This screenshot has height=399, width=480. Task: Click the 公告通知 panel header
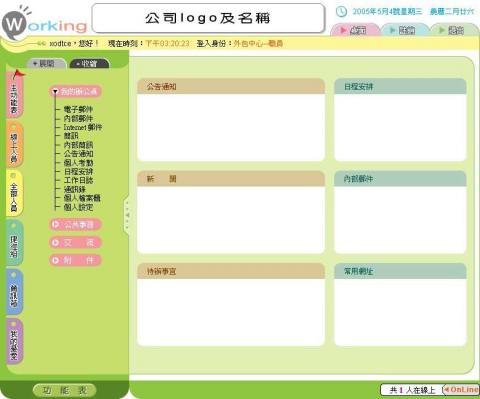(x=231, y=87)
